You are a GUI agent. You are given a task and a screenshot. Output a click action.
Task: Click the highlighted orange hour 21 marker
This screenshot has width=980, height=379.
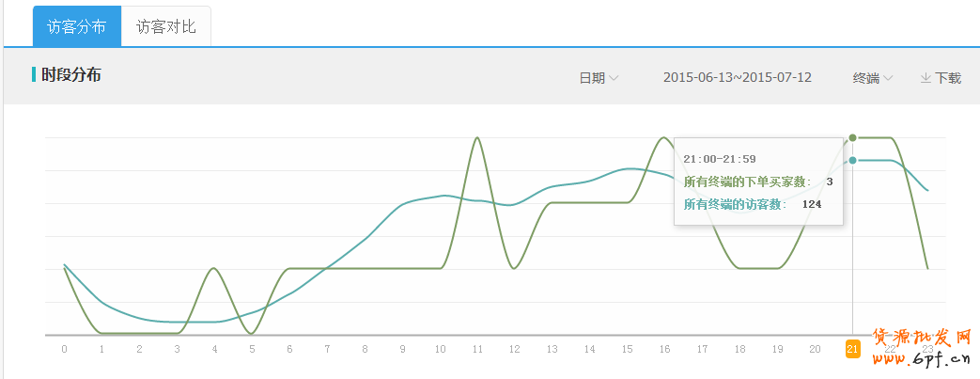853,349
